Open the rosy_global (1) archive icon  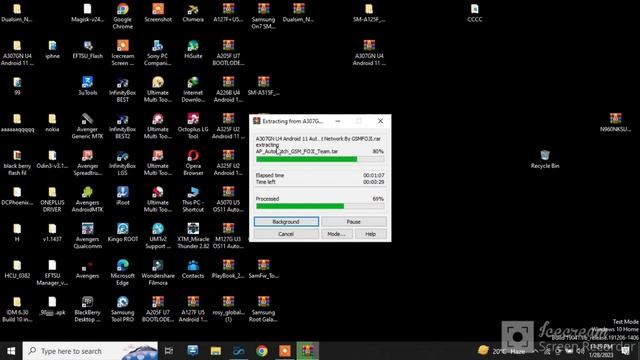pos(228,309)
